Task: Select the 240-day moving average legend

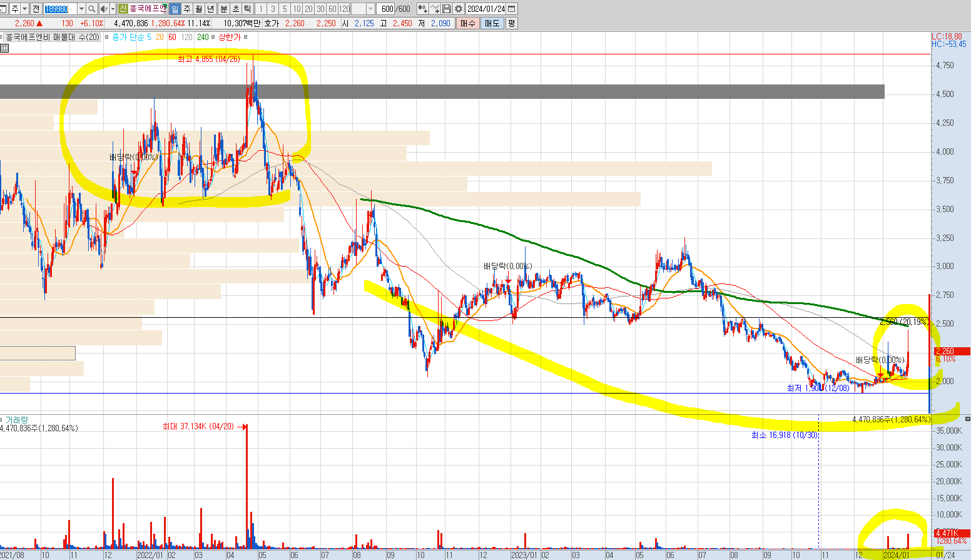Action: pyautogui.click(x=203, y=37)
